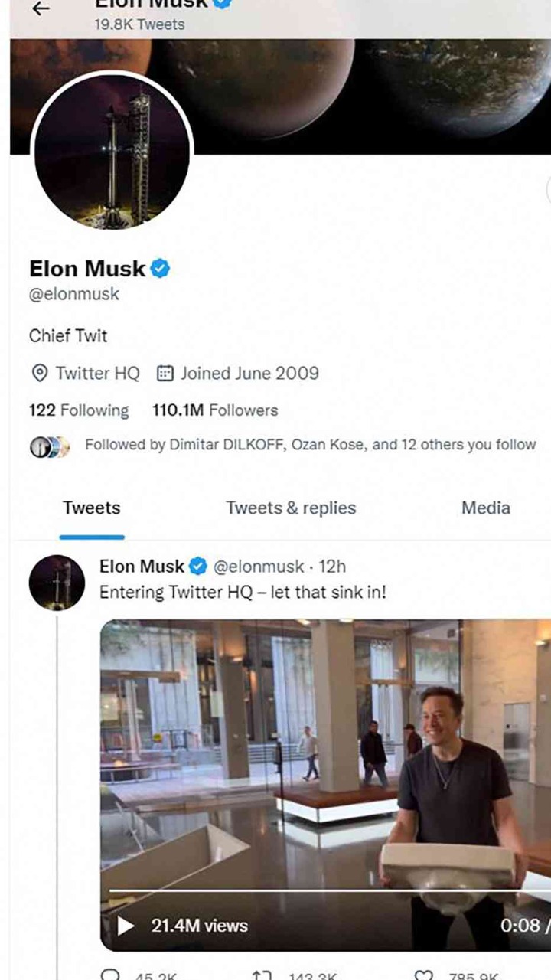Select the Tweets tab

coord(92,508)
